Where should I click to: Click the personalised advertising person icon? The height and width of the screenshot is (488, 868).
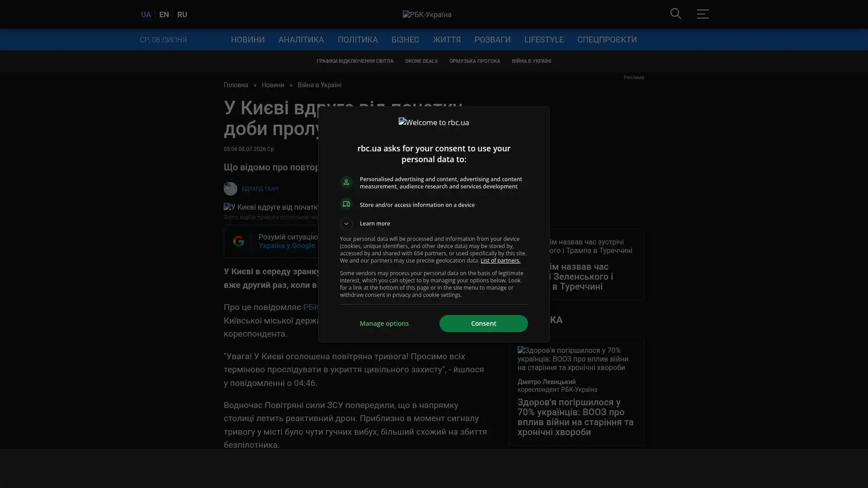click(x=346, y=182)
